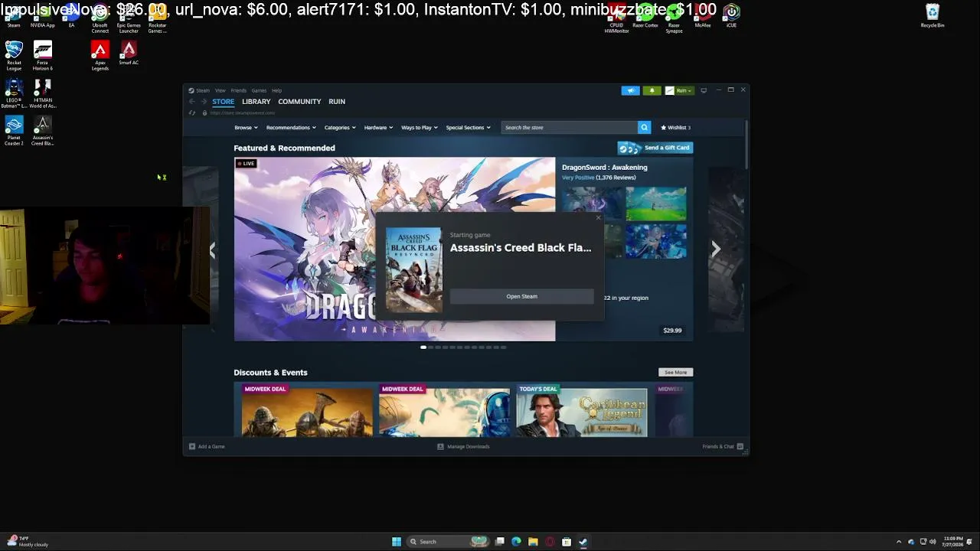The image size is (980, 551).
Task: Open the Friends menu
Action: coord(239,90)
